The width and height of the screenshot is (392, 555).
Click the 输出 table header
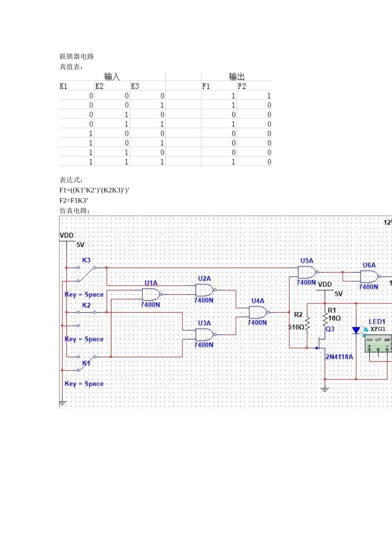[237, 76]
